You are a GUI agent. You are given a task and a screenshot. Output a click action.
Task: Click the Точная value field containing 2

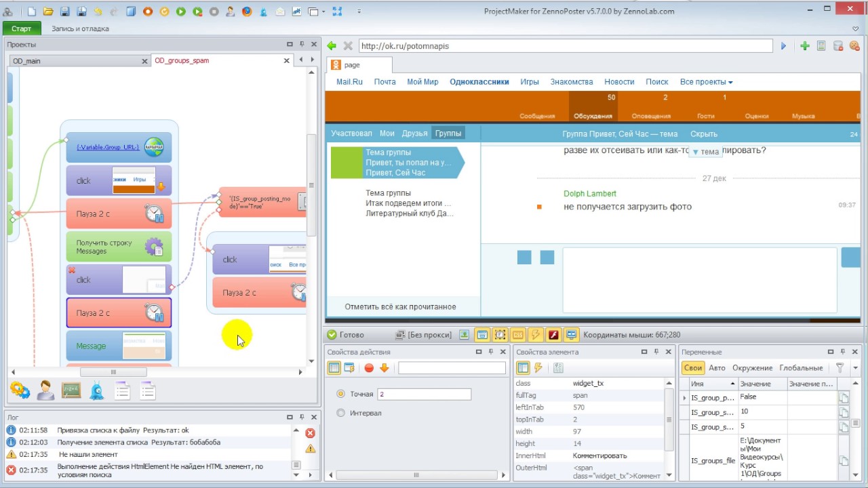(x=424, y=394)
